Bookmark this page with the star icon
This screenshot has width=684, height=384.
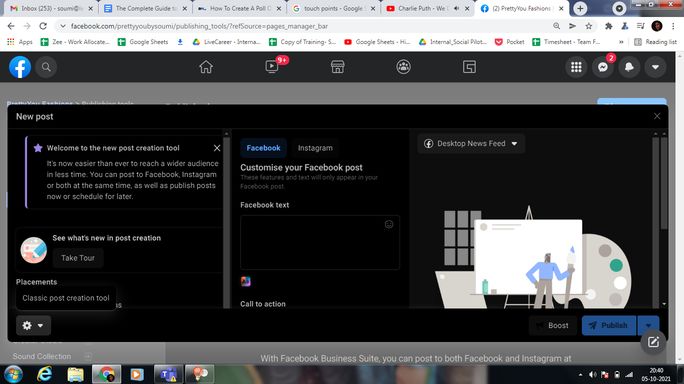coord(588,26)
